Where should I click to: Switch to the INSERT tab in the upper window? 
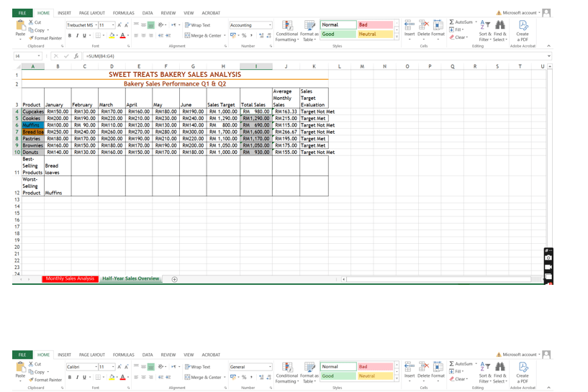(x=64, y=13)
